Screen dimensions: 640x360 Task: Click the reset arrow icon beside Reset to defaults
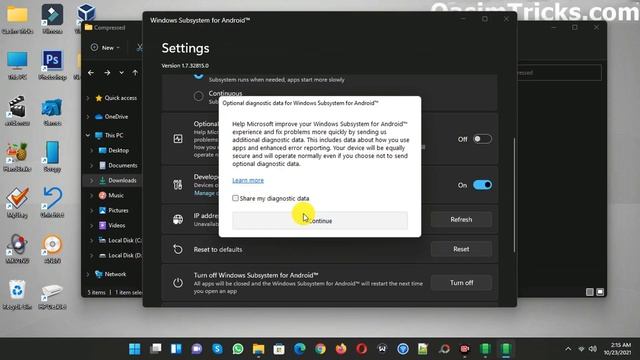(x=178, y=249)
